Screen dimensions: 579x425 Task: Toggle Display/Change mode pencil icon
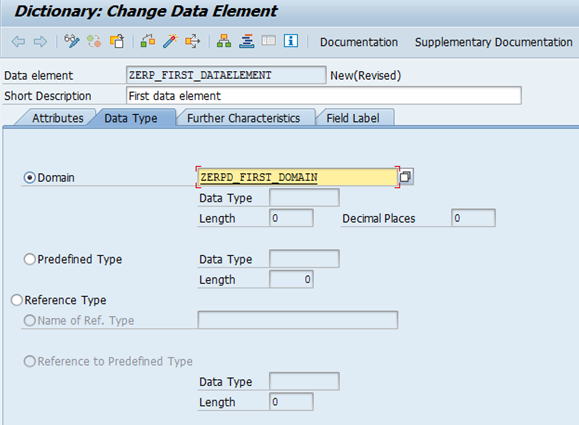[72, 41]
